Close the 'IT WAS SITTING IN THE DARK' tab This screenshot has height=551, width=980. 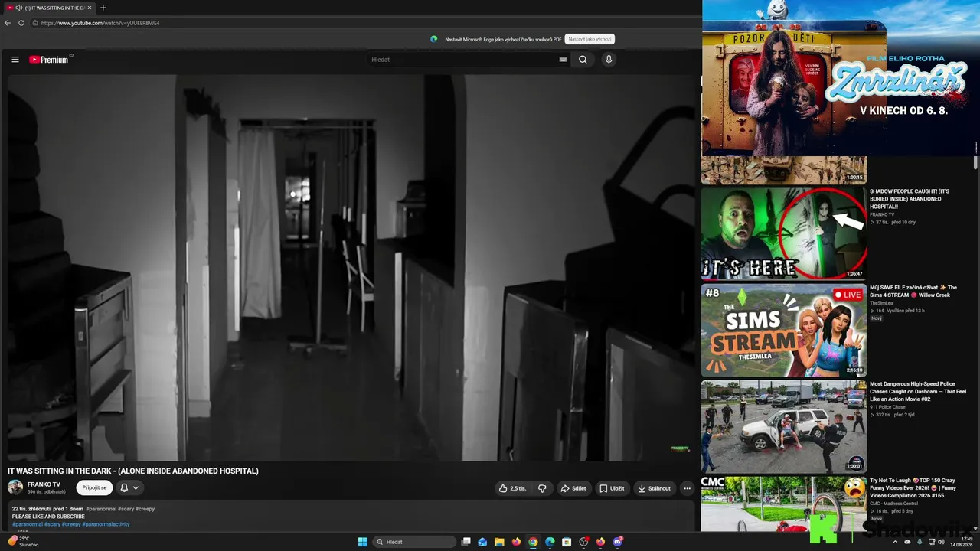click(x=90, y=8)
